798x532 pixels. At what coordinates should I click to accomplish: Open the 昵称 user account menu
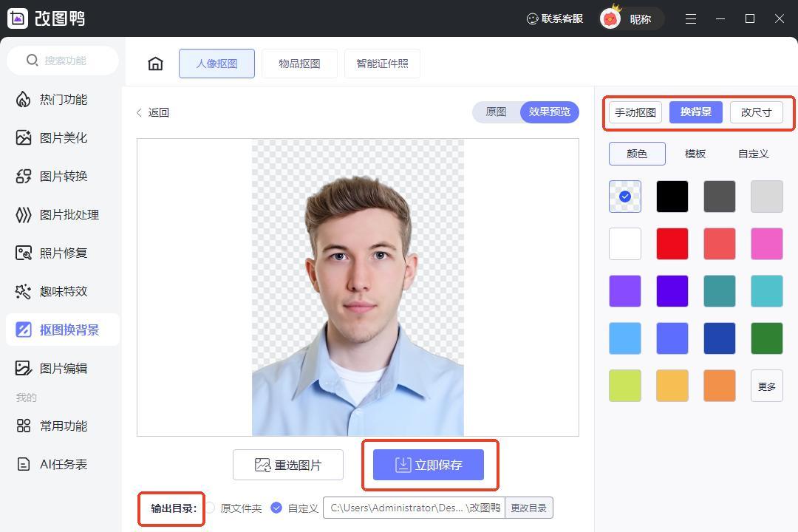click(630, 19)
